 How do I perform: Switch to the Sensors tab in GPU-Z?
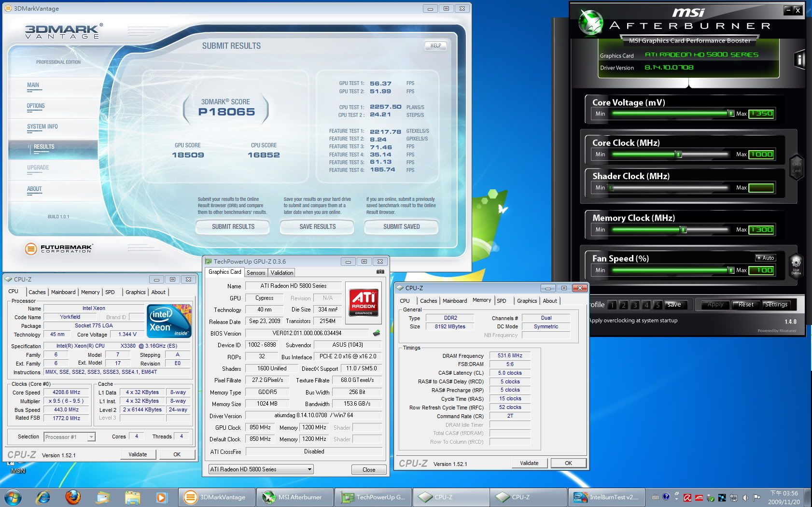pyautogui.click(x=256, y=273)
